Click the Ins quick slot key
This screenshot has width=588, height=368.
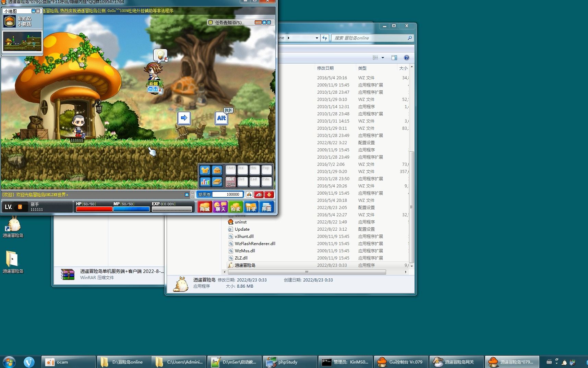tap(242, 170)
